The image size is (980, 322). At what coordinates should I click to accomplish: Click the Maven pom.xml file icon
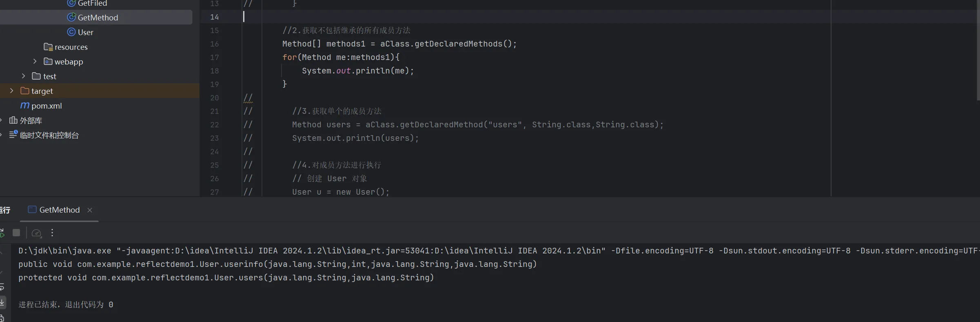coord(25,106)
